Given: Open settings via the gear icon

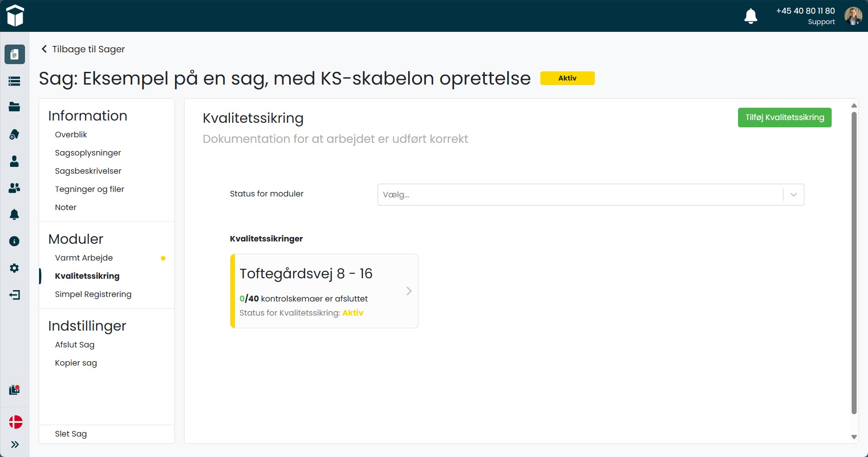Looking at the screenshot, I should 15,268.
